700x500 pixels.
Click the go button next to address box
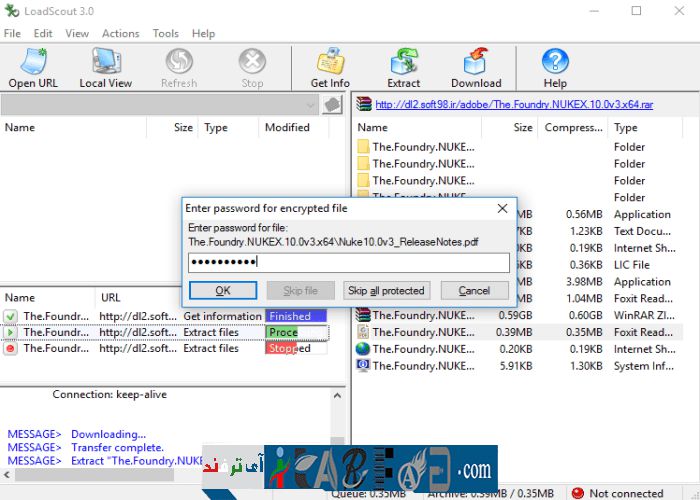click(332, 105)
